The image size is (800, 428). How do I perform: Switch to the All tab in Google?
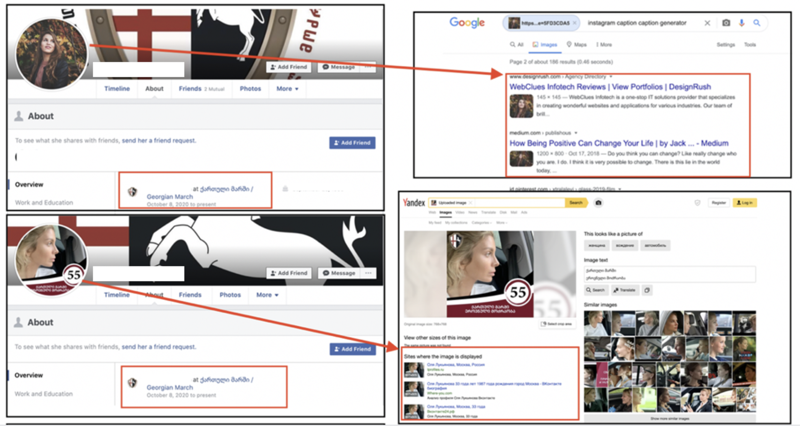[517, 45]
